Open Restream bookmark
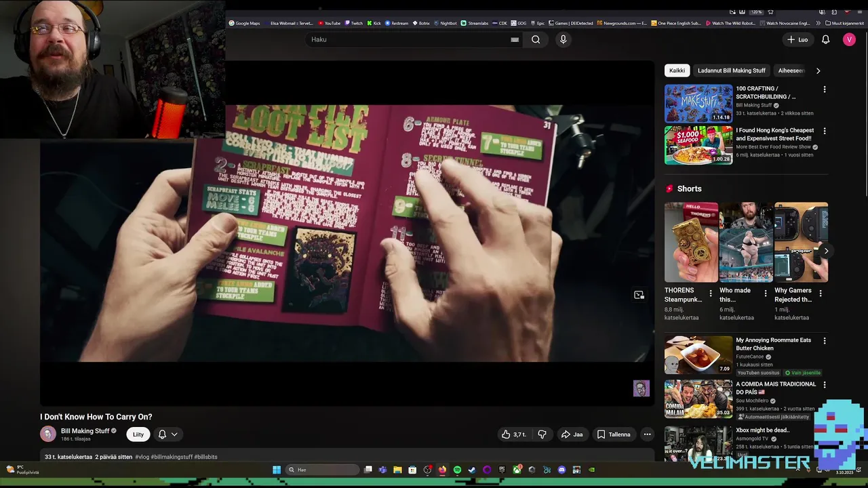Viewport: 868px width, 488px height. (397, 23)
